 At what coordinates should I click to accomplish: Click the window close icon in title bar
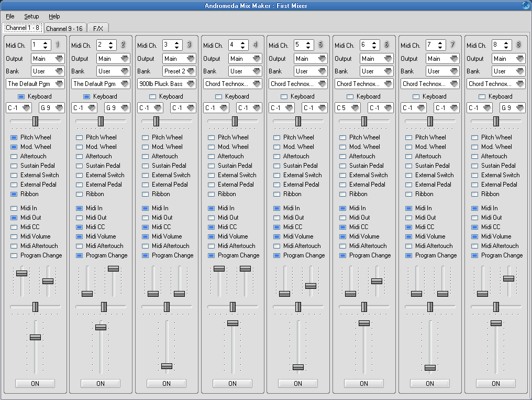[526, 5]
